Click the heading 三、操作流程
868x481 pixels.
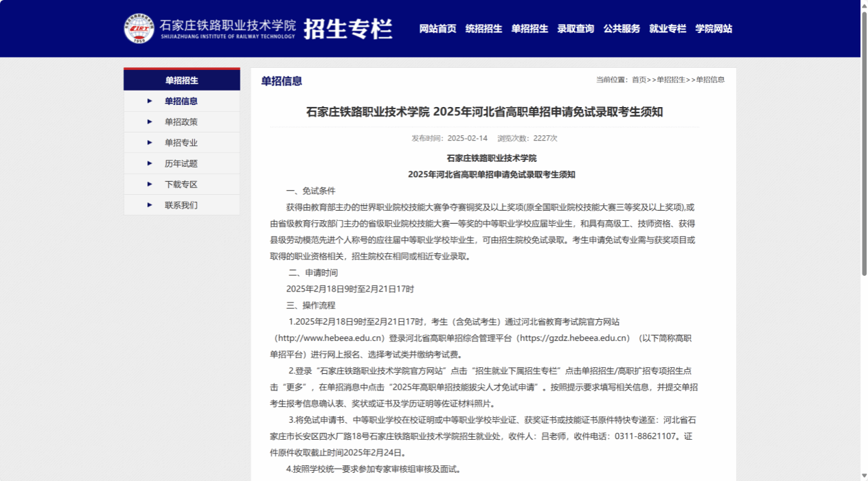[310, 305]
